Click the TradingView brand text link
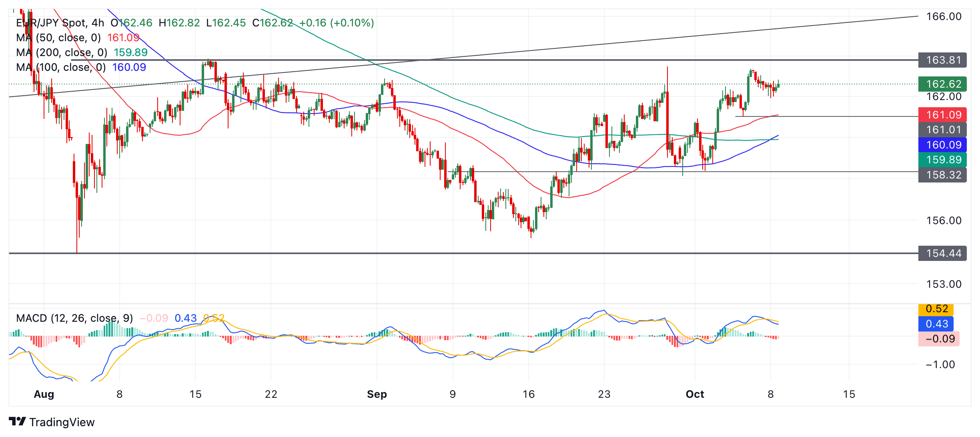980x437 pixels. click(x=62, y=422)
